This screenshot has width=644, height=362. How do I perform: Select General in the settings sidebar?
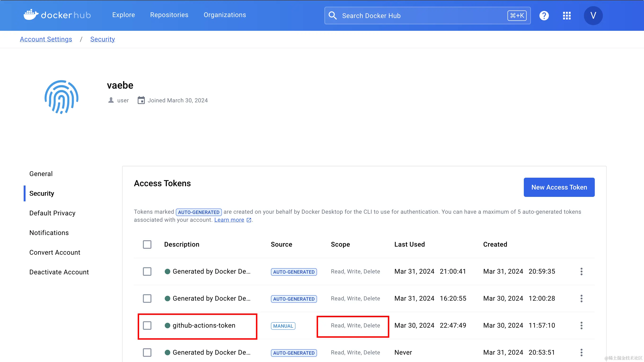[41, 174]
